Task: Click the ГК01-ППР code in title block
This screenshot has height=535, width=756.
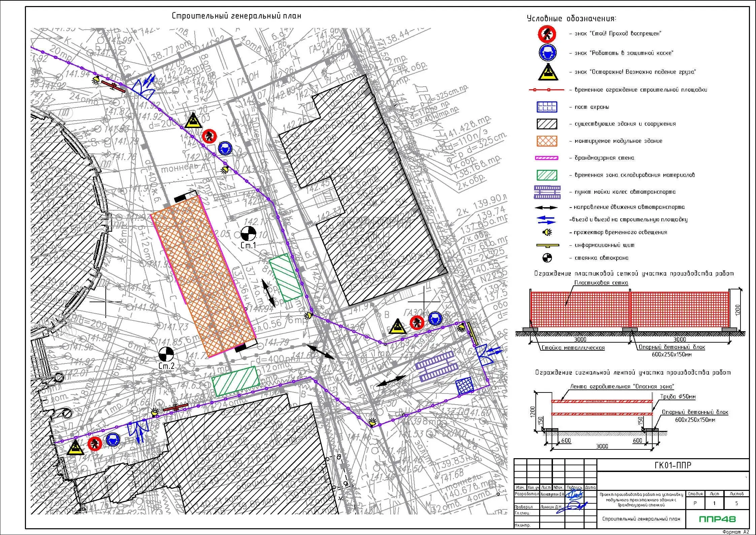Action: point(672,465)
